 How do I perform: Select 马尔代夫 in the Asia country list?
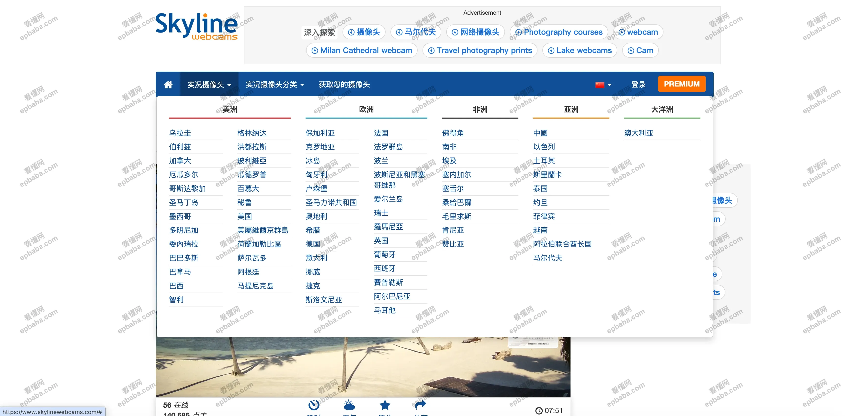coord(548,258)
